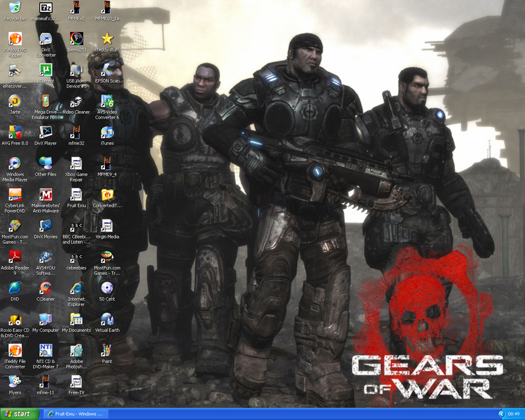The width and height of the screenshot is (525, 420).
Task: Select the Flyers palette icon
Action: pyautogui.click(x=15, y=381)
